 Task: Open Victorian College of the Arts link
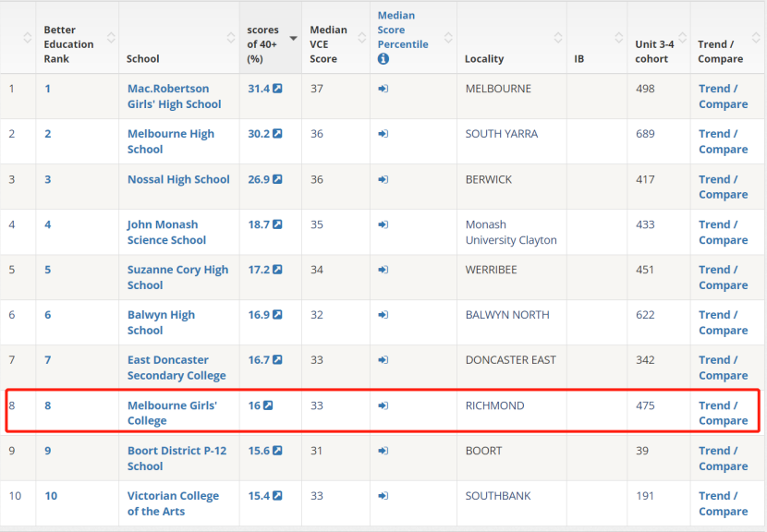(x=173, y=503)
